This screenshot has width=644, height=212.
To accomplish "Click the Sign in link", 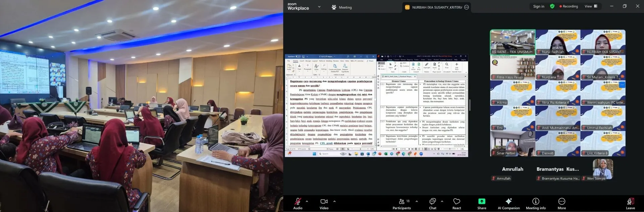I will tap(539, 6).
